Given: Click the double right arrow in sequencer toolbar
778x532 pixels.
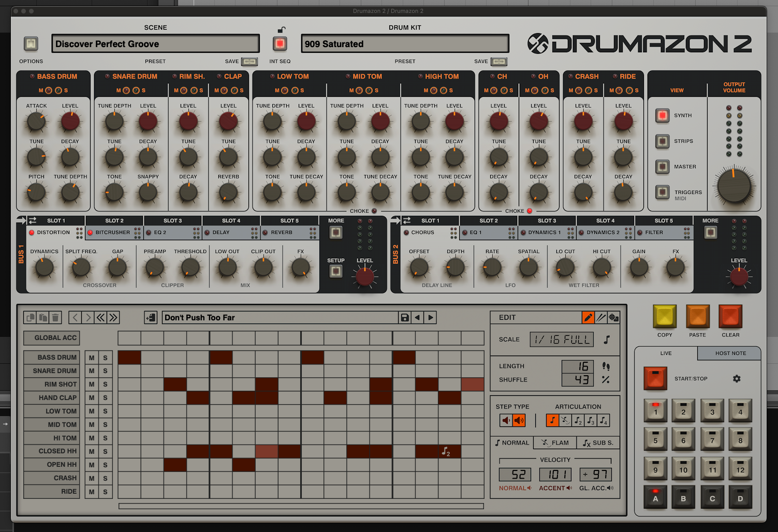Looking at the screenshot, I should coord(113,317).
